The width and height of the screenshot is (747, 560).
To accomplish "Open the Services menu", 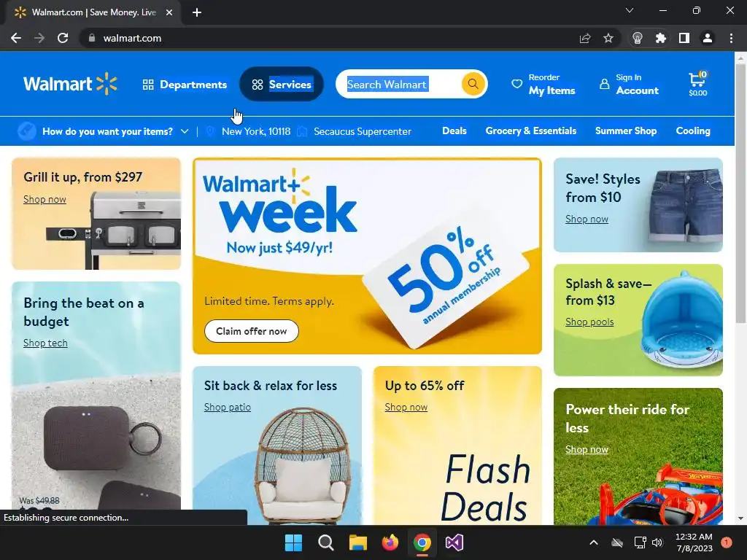I will 282,85.
